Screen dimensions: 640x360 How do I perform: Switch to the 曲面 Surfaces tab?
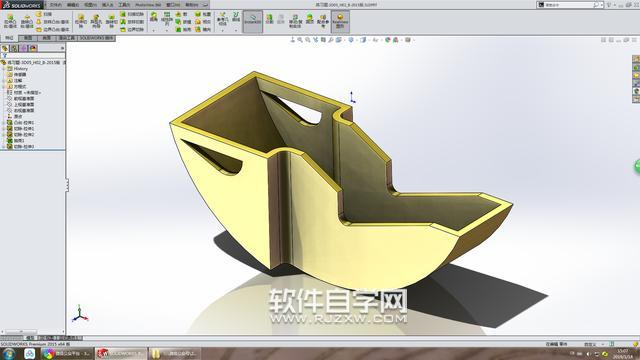46,38
